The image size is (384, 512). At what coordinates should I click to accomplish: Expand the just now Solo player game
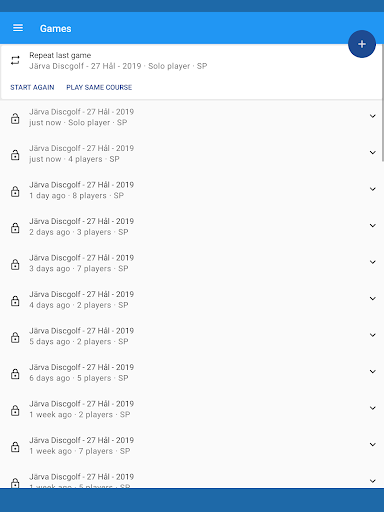point(373,116)
